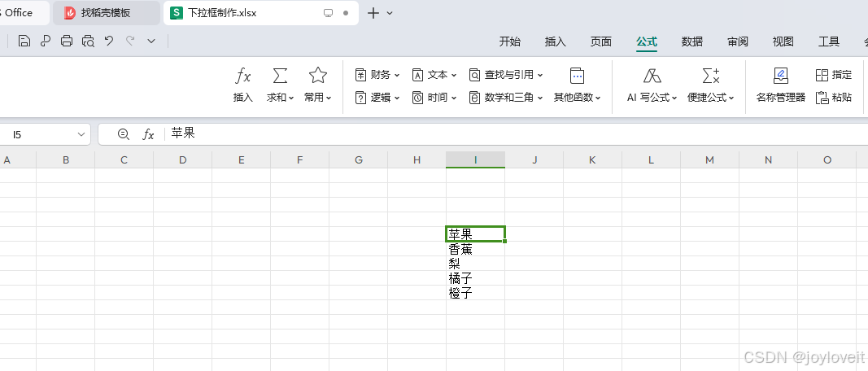868x371 pixels.
Task: Select column I header
Action: point(476,160)
